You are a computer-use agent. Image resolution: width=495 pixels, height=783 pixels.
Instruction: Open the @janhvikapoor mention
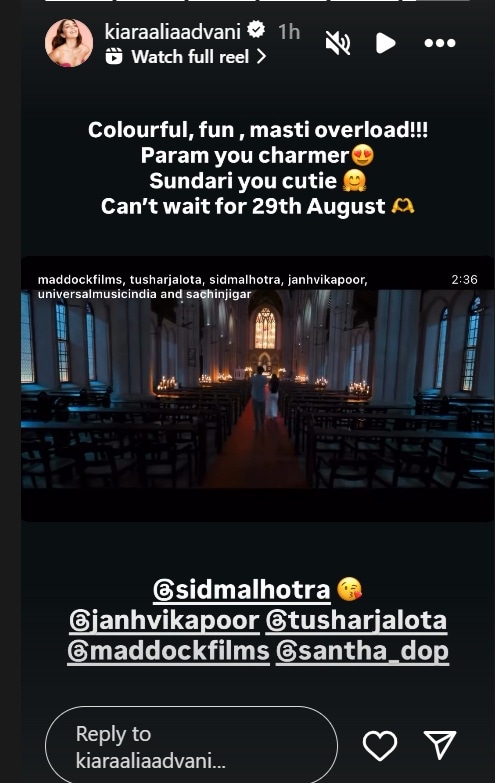[164, 621]
